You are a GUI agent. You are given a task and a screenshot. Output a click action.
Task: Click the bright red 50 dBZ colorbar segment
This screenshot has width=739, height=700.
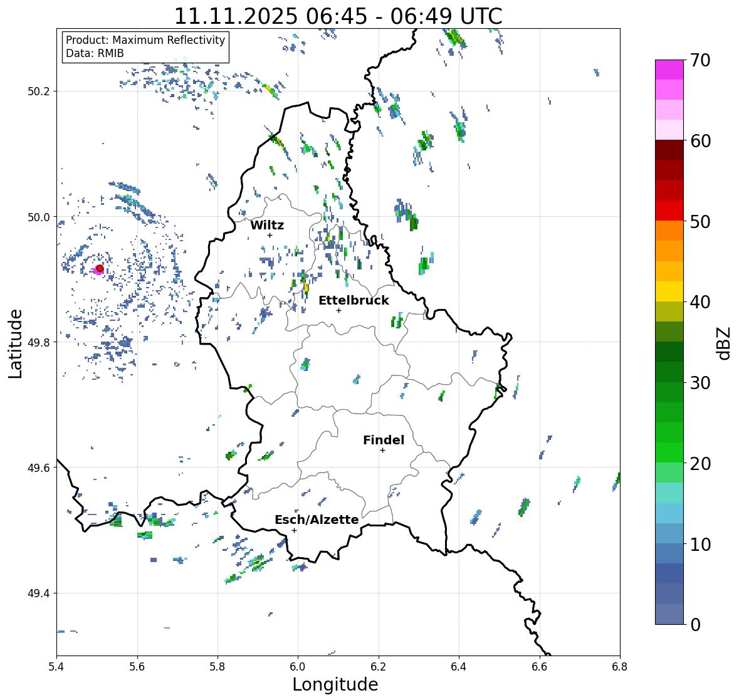click(669, 211)
